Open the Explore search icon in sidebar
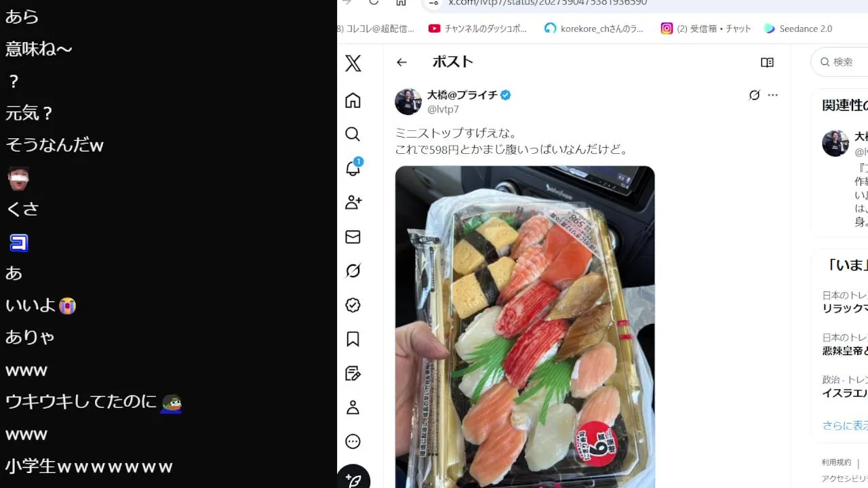868x488 pixels. 353,134
